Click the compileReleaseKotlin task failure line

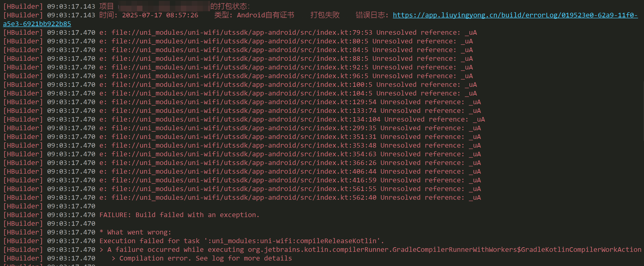pyautogui.click(x=241, y=241)
